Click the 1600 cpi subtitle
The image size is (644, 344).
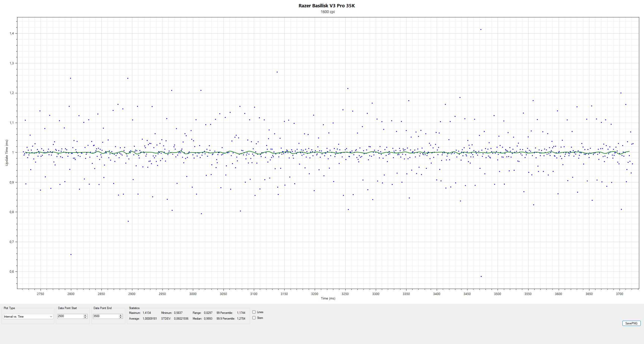tap(328, 12)
